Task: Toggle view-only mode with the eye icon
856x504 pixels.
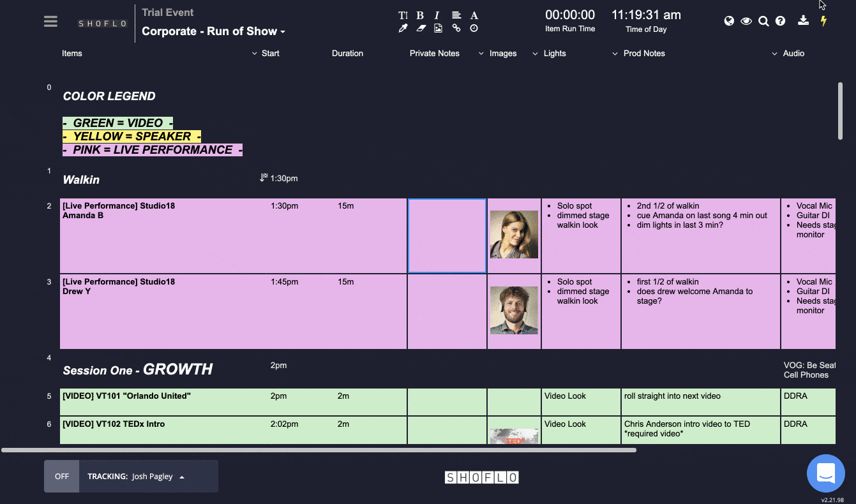Action: click(x=746, y=20)
